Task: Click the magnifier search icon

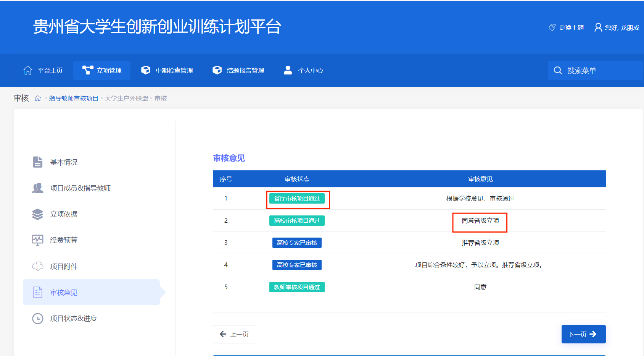Action: pos(558,70)
